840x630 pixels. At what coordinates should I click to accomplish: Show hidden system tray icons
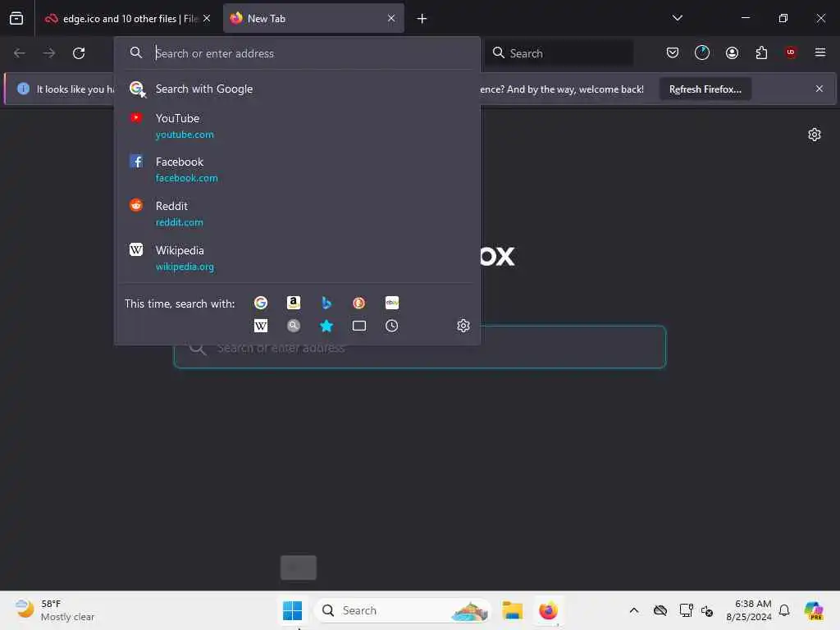634,610
